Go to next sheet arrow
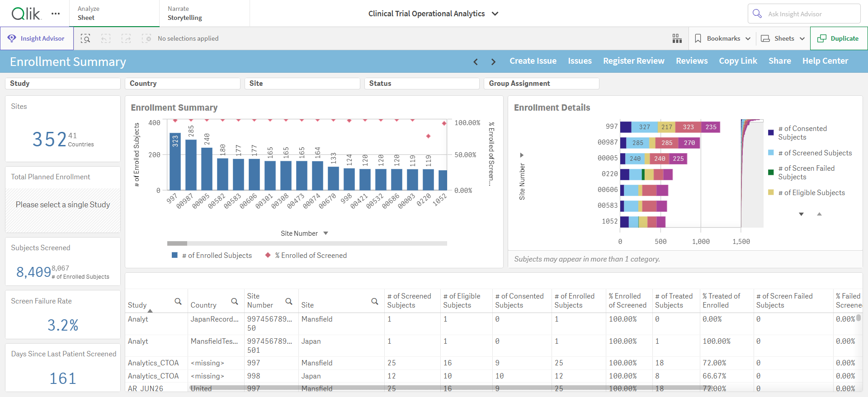Image resolution: width=868 pixels, height=397 pixels. 493,62
